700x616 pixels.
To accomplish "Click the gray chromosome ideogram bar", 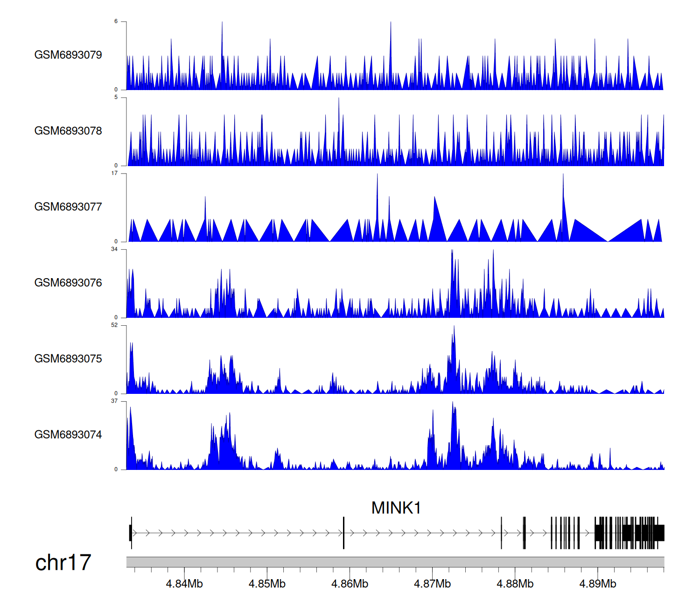I will (395, 562).
